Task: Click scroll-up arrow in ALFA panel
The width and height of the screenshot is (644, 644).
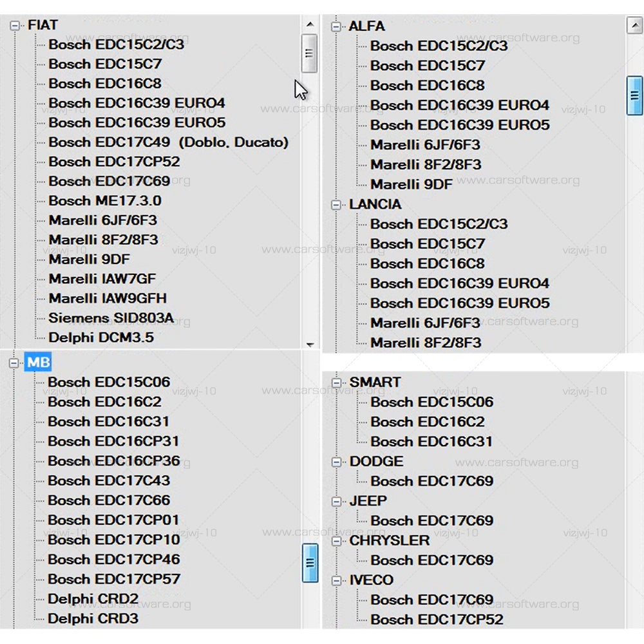Action: 634,26
